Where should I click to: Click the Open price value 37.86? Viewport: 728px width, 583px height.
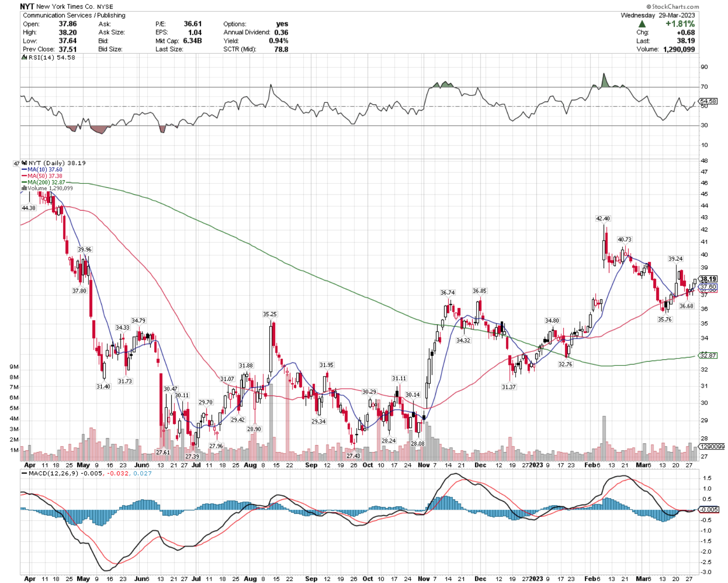point(67,24)
